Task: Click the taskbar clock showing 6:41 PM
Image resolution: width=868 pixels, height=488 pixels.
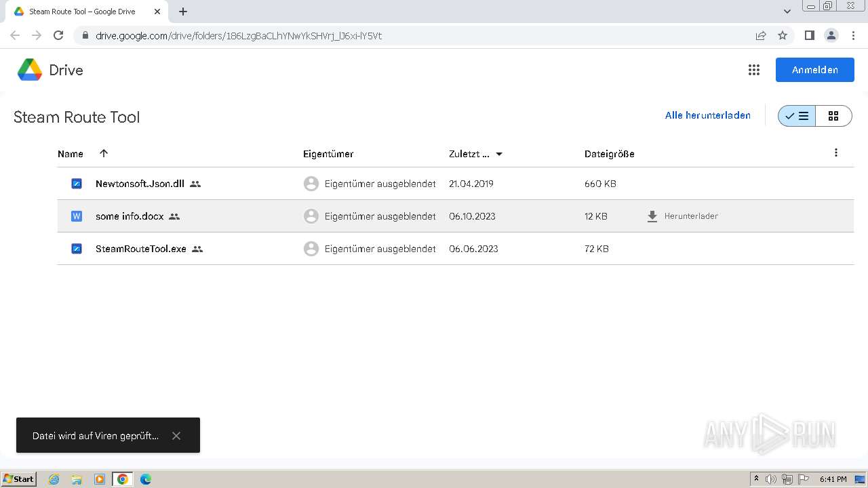Action: (833, 479)
